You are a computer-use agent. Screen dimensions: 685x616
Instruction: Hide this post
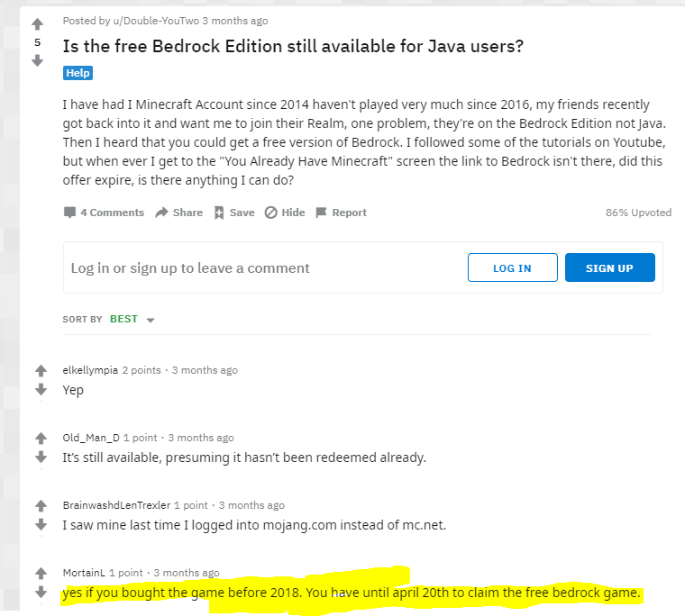pyautogui.click(x=285, y=213)
